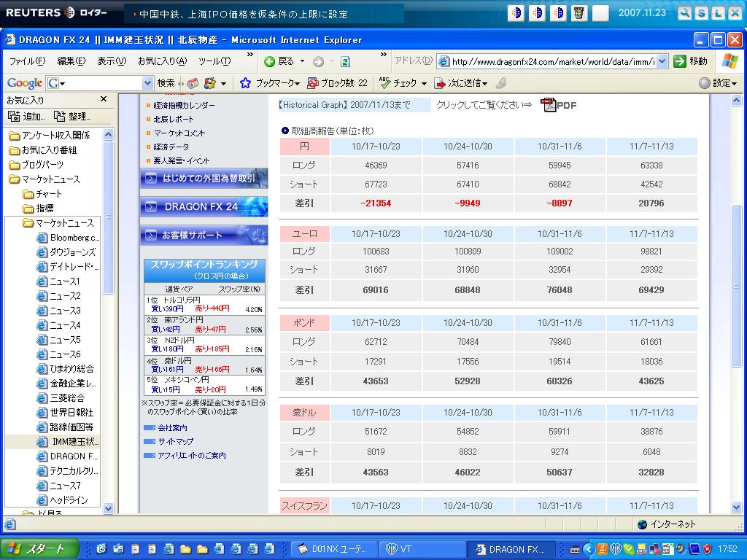
Task: Open the アンケート収入関係 folder
Action: coord(50,136)
